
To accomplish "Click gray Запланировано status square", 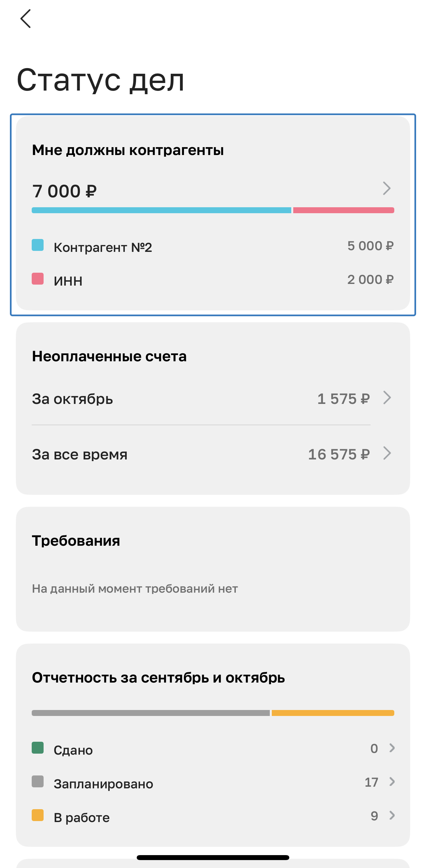I will pos(38,781).
